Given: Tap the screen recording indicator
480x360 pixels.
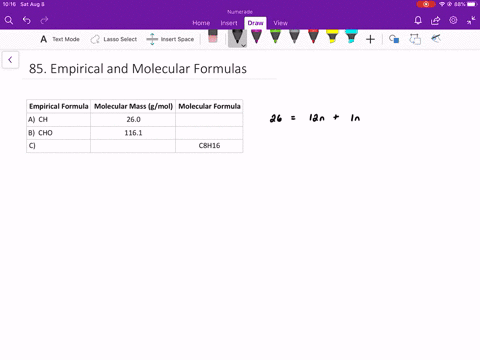Looking at the screenshot, I should 426,4.
